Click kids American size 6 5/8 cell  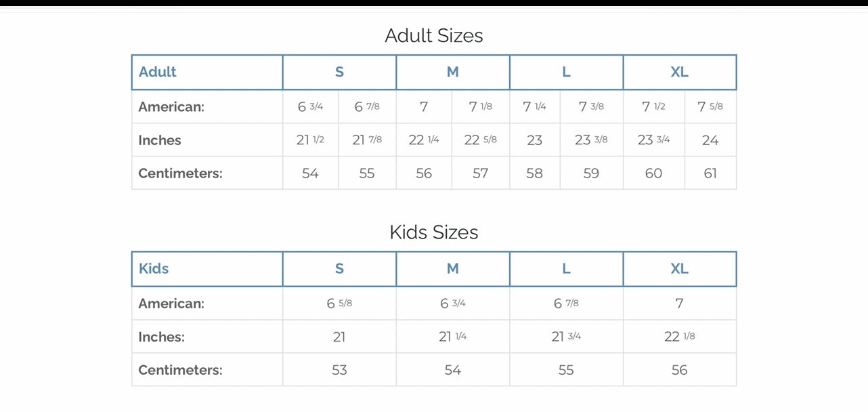[x=339, y=304]
